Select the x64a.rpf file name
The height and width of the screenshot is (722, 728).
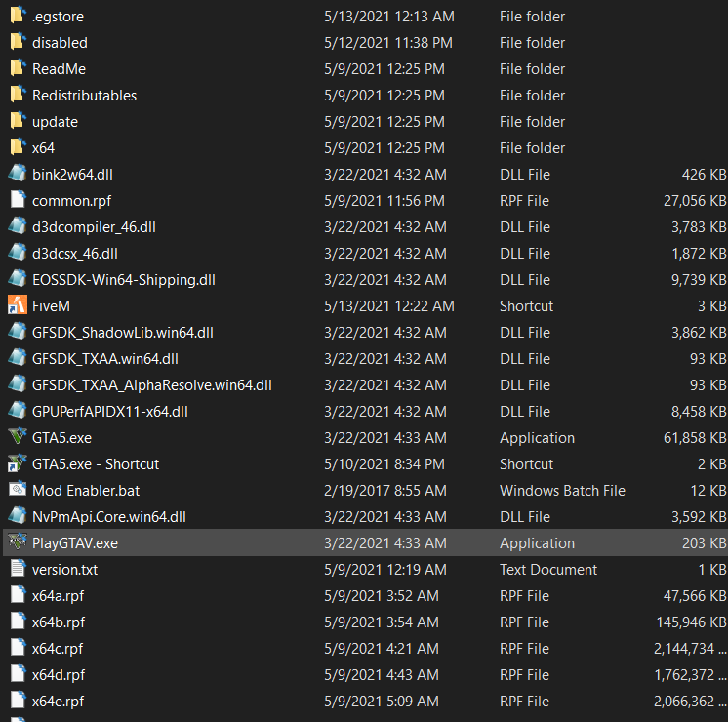point(59,595)
